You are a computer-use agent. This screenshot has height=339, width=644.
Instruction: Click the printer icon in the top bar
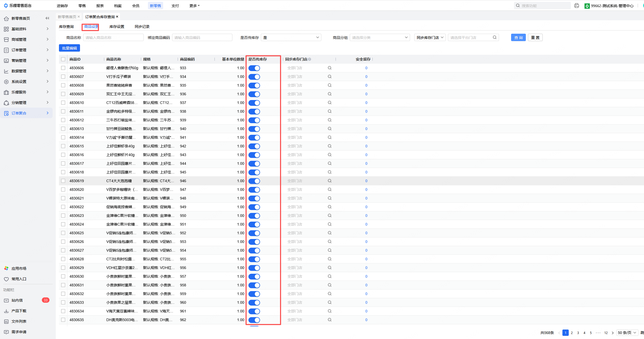click(576, 6)
